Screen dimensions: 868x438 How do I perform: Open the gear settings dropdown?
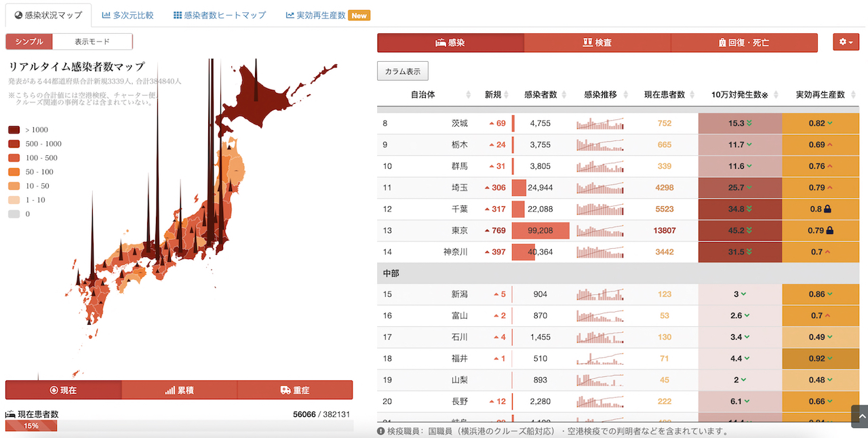pyautogui.click(x=846, y=42)
